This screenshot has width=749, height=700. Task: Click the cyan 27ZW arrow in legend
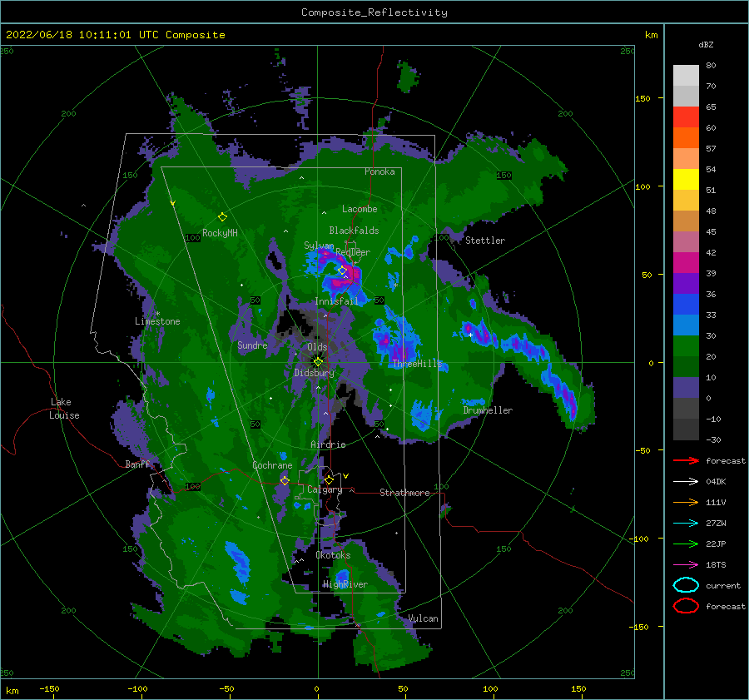coord(686,524)
